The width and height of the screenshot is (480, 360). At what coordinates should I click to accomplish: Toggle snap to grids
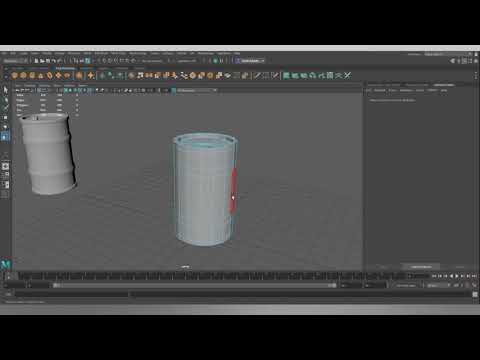click(104, 61)
